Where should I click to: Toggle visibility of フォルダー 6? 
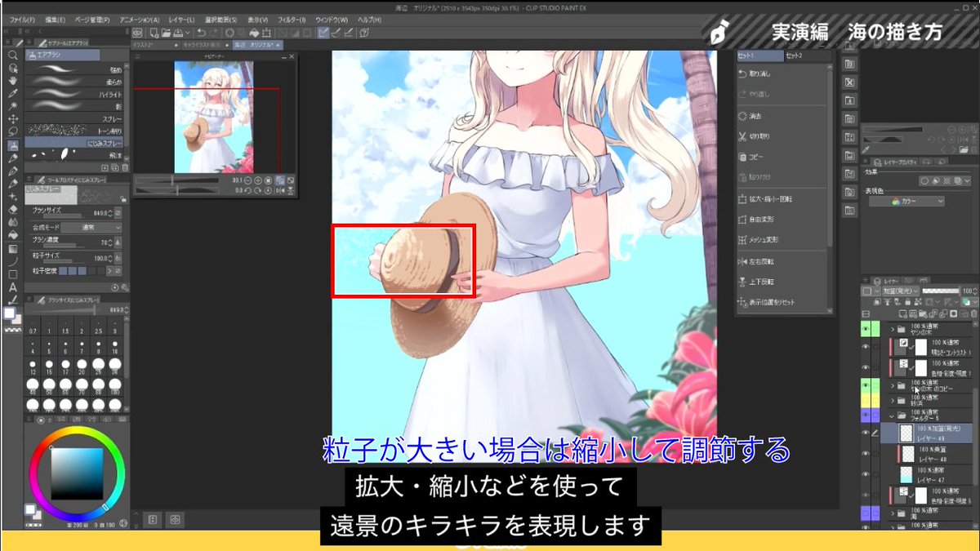click(866, 415)
